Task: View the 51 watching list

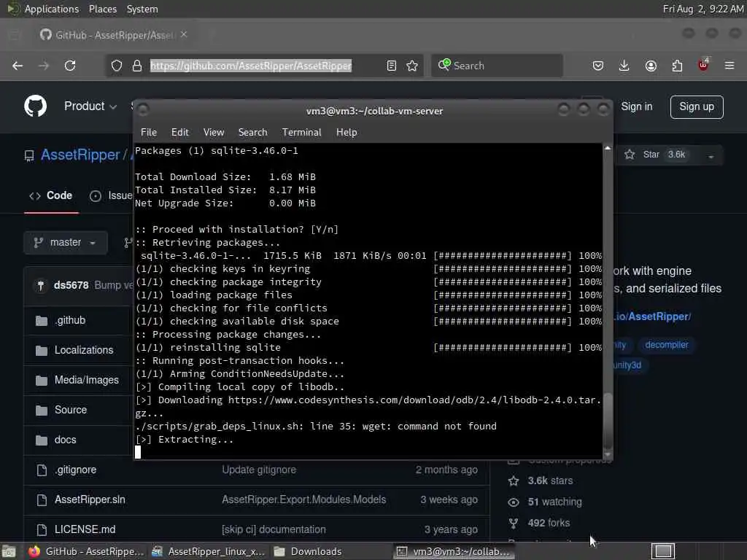Action: pyautogui.click(x=554, y=502)
